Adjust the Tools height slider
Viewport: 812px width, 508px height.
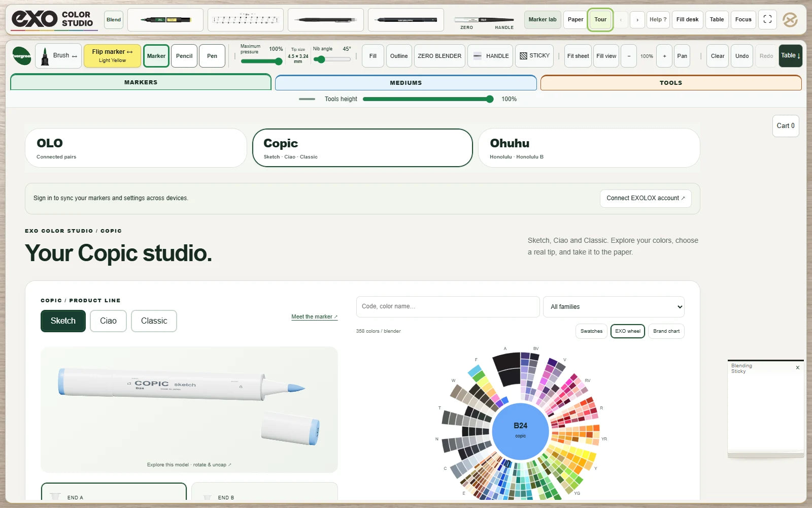tap(428, 99)
